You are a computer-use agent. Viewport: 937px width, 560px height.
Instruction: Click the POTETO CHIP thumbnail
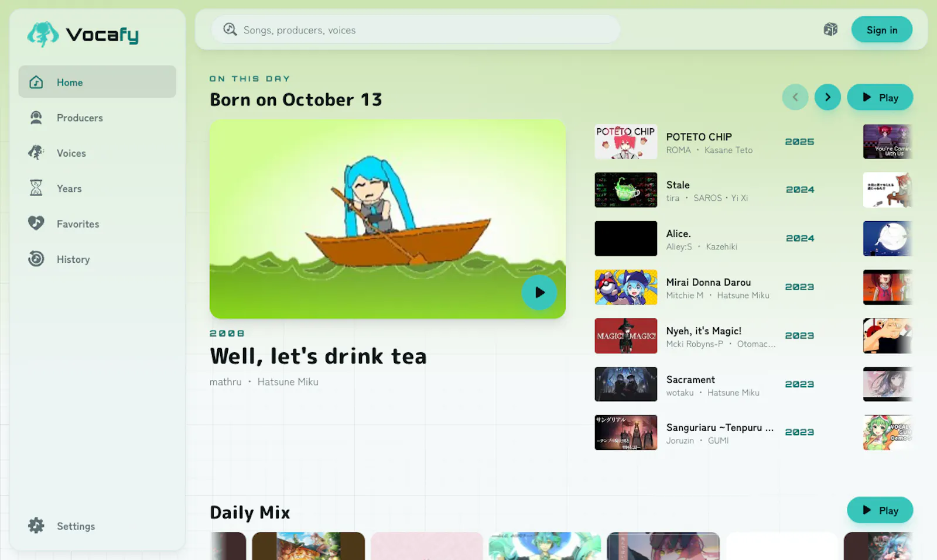pyautogui.click(x=626, y=142)
